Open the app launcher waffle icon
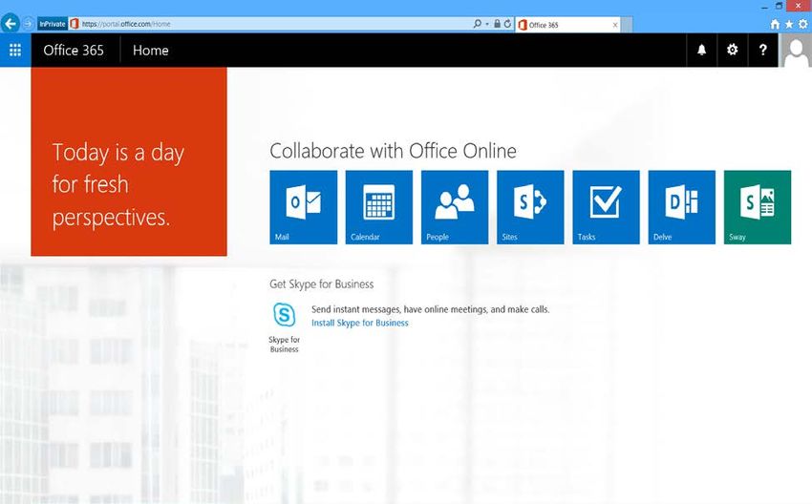 tap(15, 51)
